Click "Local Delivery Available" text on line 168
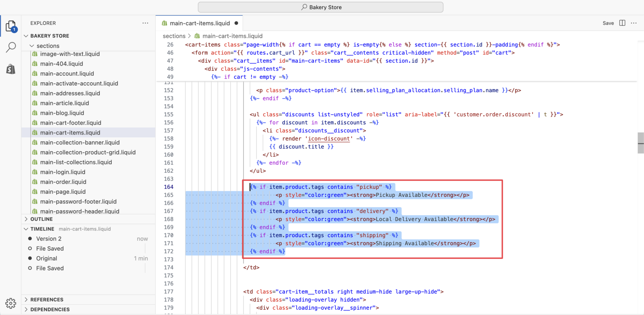This screenshot has height=315, width=644. pos(415,219)
